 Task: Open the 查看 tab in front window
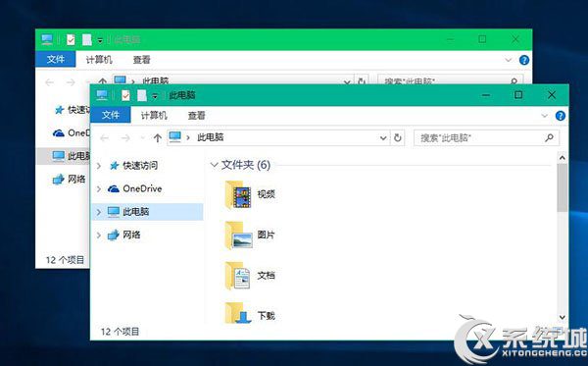coord(197,115)
